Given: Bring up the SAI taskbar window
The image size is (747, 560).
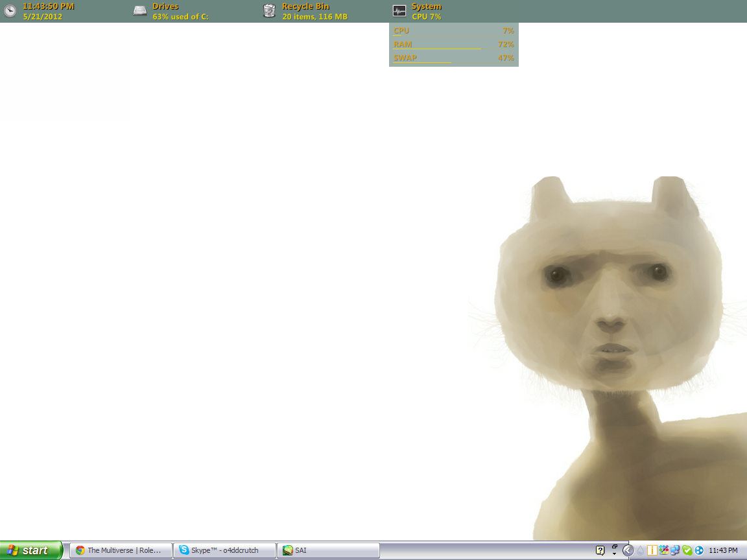Looking at the screenshot, I should click(x=329, y=550).
